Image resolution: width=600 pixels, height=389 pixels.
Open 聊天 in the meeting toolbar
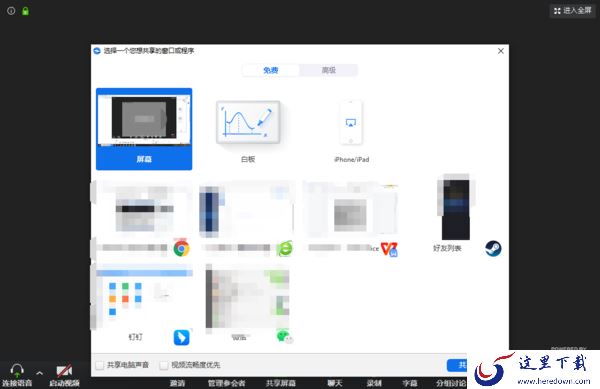click(x=335, y=383)
